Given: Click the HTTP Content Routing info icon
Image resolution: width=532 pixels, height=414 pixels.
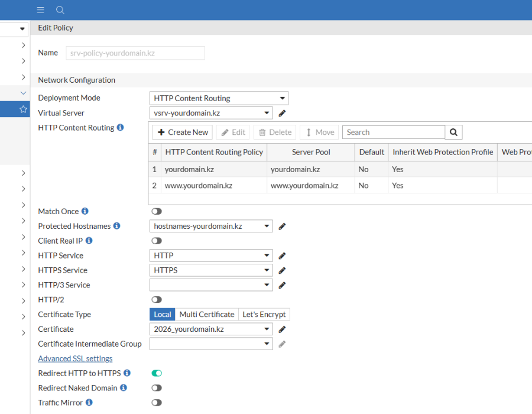Looking at the screenshot, I should pos(120,127).
